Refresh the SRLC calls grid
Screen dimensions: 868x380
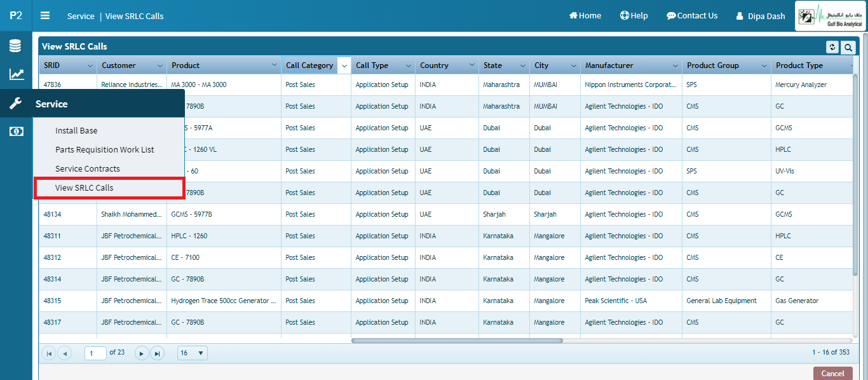[x=832, y=47]
